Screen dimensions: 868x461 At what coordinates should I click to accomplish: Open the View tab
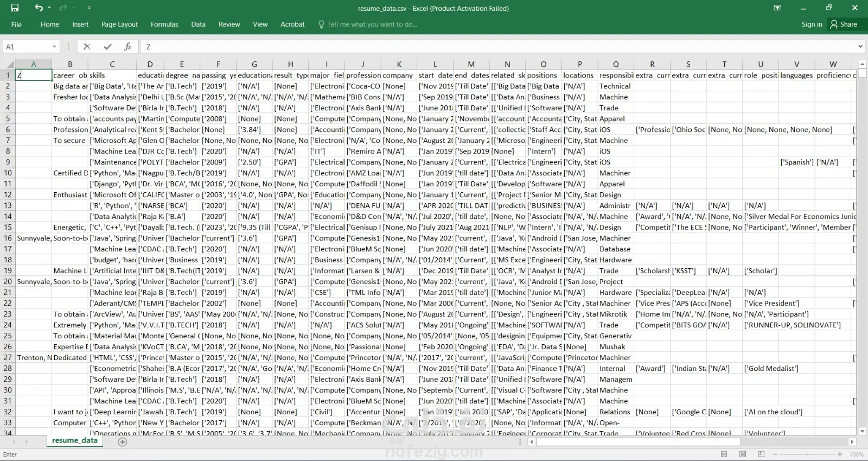(x=260, y=24)
